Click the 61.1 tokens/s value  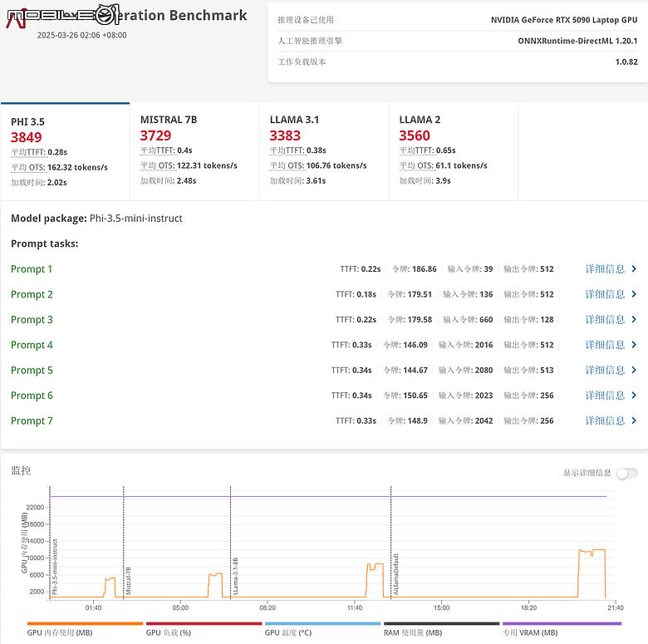pyautogui.click(x=461, y=165)
